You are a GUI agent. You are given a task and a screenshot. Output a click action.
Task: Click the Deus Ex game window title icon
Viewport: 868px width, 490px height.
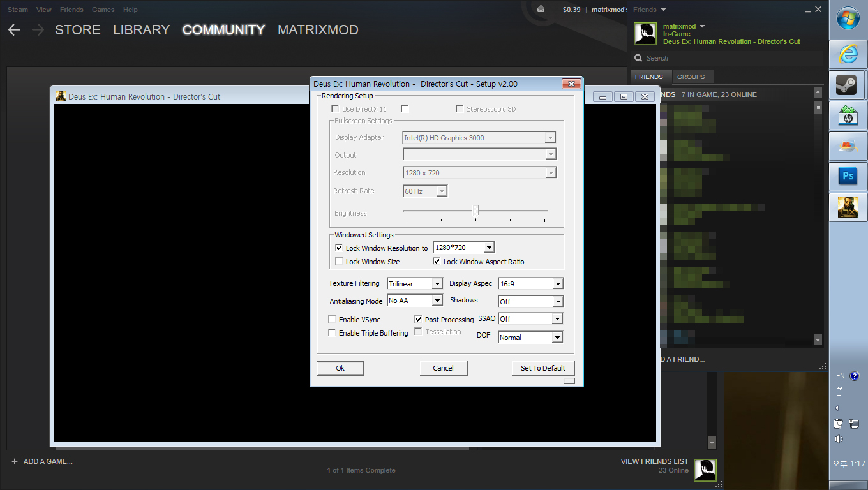61,96
